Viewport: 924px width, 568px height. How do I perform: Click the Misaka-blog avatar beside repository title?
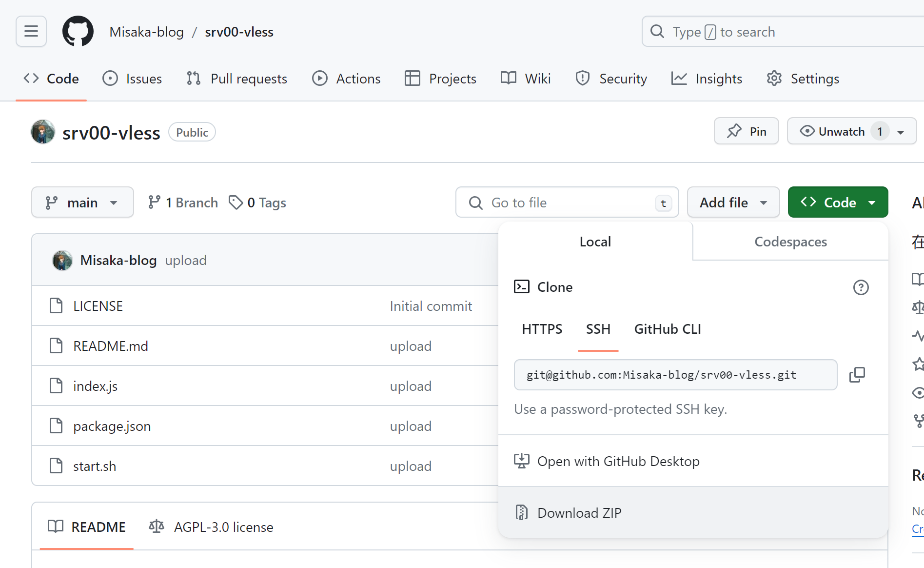click(x=43, y=132)
